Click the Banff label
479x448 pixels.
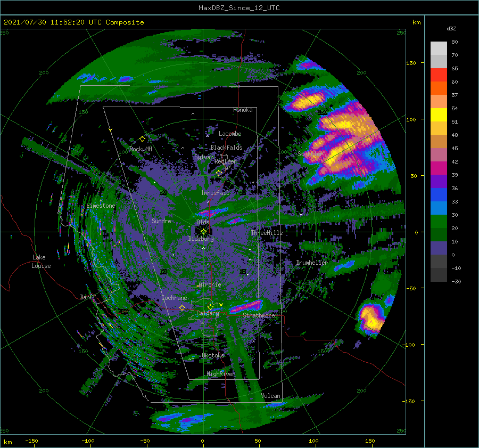(88, 297)
